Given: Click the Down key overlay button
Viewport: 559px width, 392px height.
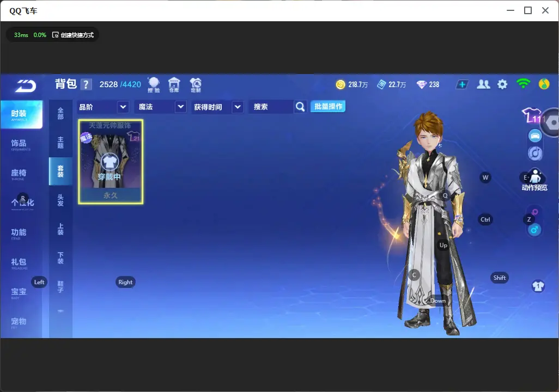Looking at the screenshot, I should click(438, 301).
